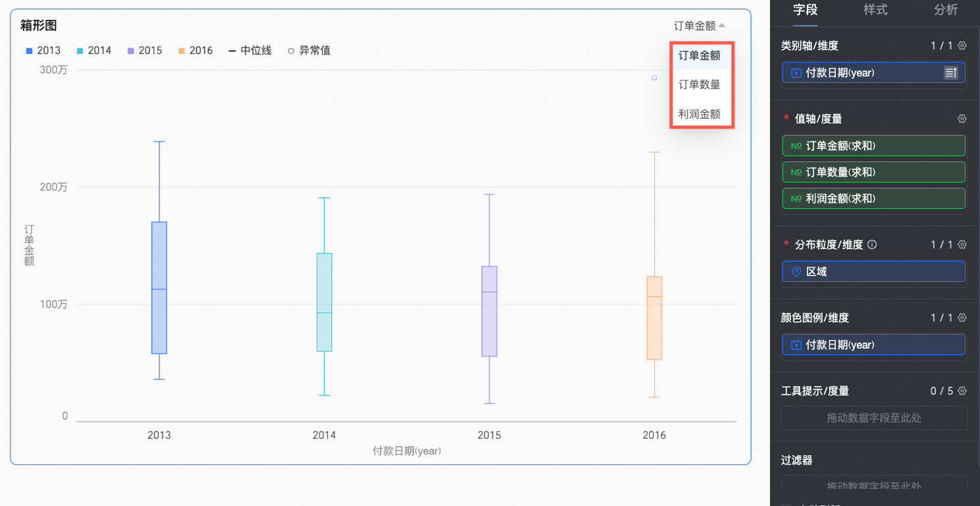Collapse the 订单金额 measure dropdown above chart
The width and height of the screenshot is (980, 506).
(x=699, y=26)
